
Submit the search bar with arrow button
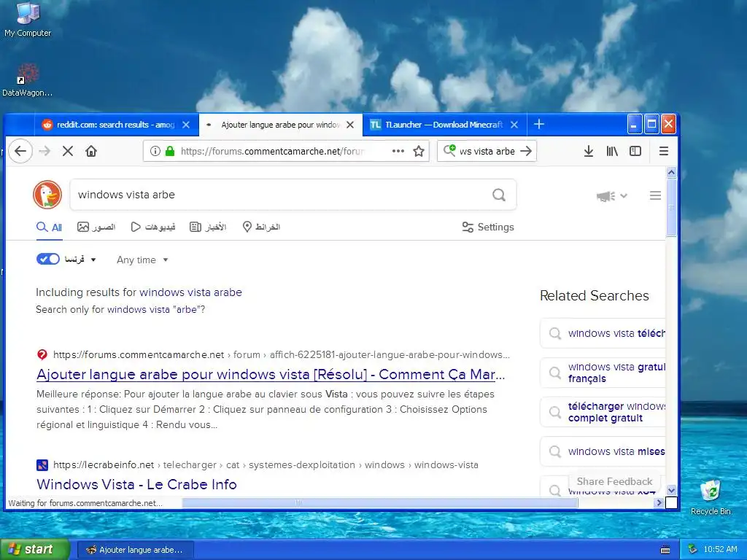526,151
